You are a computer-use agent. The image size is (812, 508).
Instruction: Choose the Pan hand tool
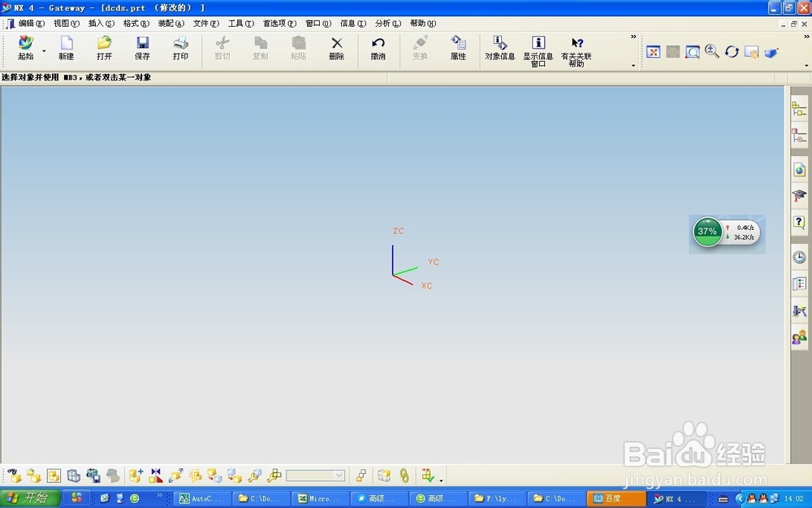click(x=751, y=52)
